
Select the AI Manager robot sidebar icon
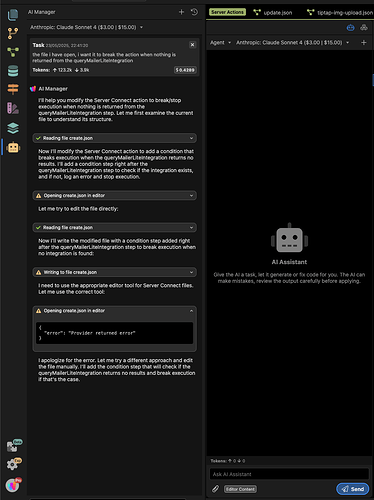[13, 147]
